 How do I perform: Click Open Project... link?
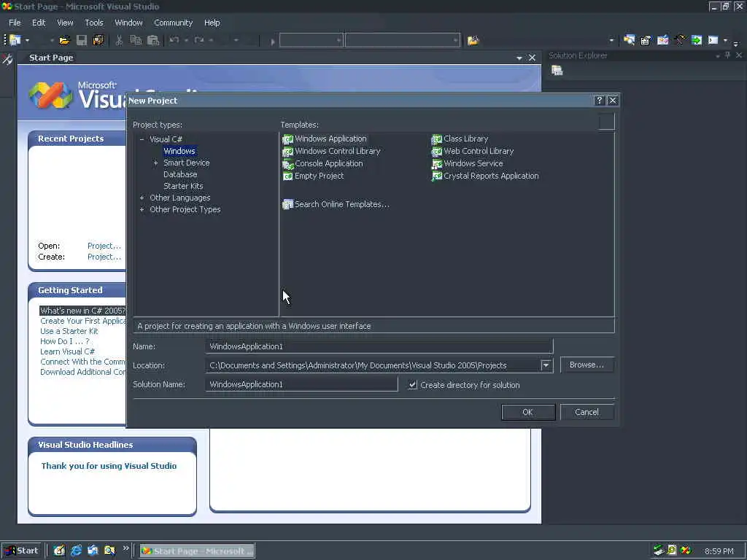click(x=104, y=246)
